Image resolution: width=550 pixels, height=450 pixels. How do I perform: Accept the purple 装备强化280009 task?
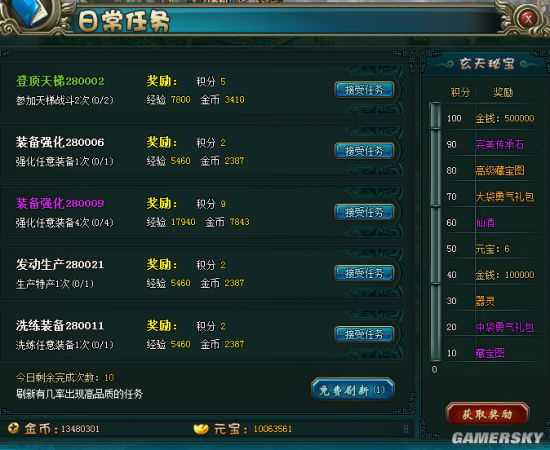364,212
